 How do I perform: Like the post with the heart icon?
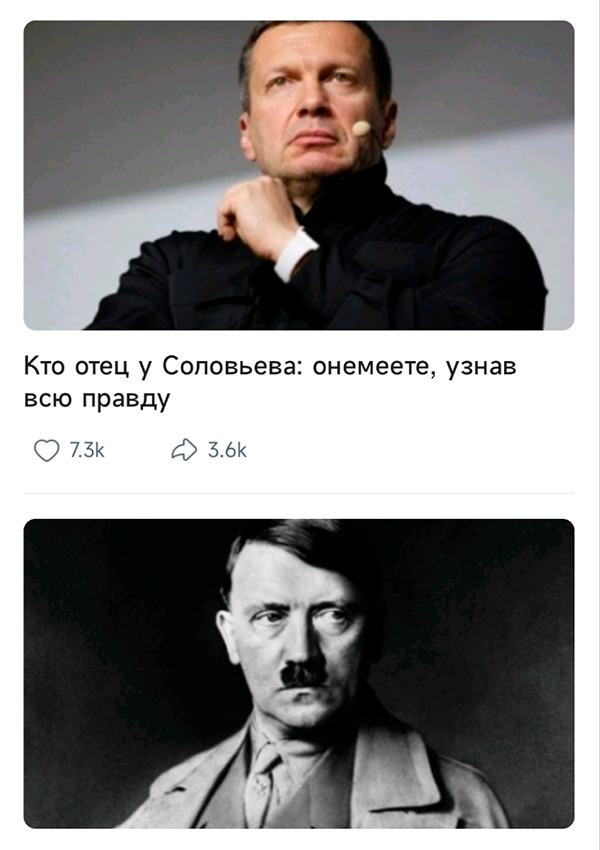47,450
